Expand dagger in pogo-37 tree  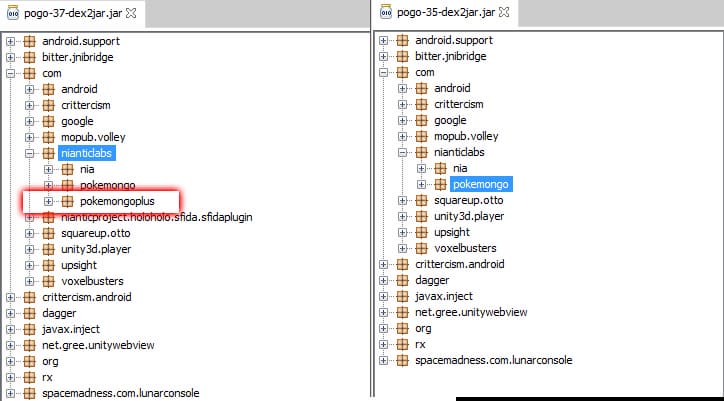(x=10, y=313)
